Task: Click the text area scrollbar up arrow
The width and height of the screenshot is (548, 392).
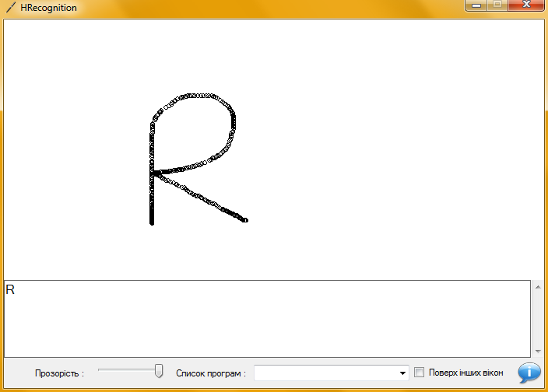Action: click(536, 287)
